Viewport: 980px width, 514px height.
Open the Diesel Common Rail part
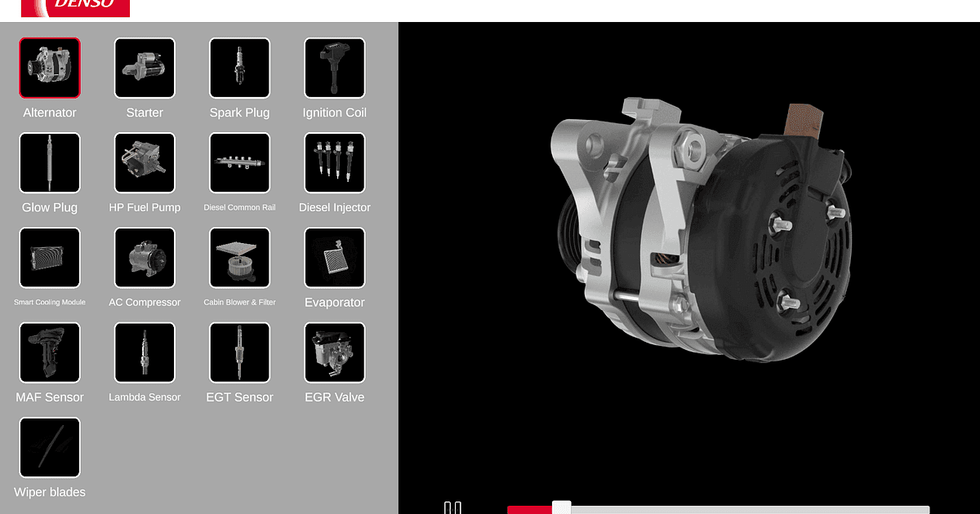239,162
